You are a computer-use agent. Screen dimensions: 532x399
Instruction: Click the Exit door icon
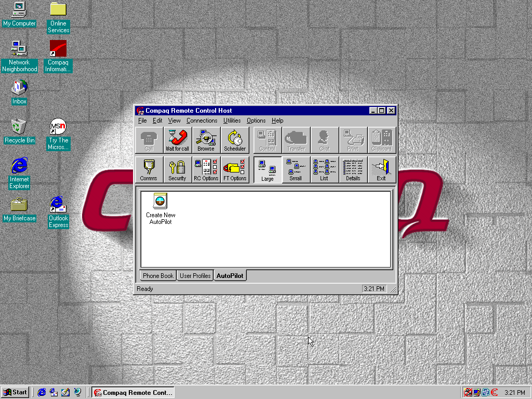pyautogui.click(x=381, y=169)
